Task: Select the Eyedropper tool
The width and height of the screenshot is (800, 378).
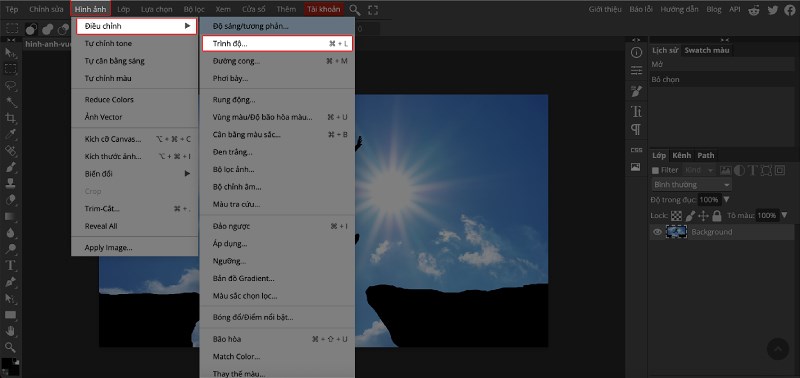Action: pyautogui.click(x=11, y=135)
